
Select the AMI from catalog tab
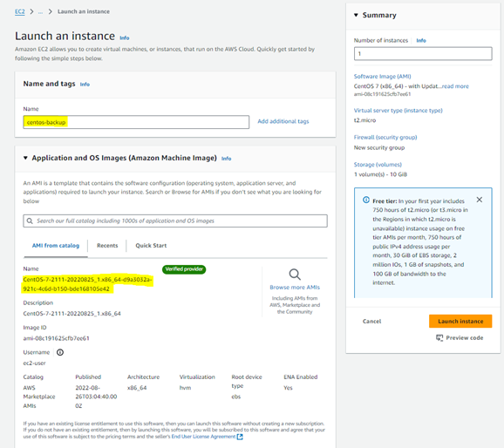pos(56,246)
